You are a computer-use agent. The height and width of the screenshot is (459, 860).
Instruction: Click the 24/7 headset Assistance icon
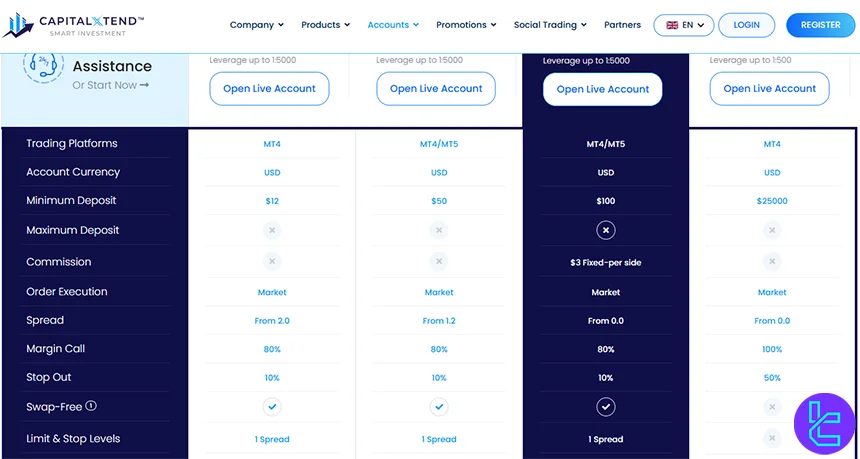click(43, 65)
